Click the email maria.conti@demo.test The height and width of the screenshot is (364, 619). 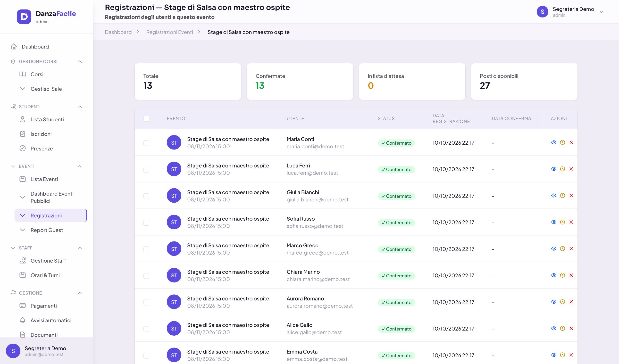(x=315, y=147)
